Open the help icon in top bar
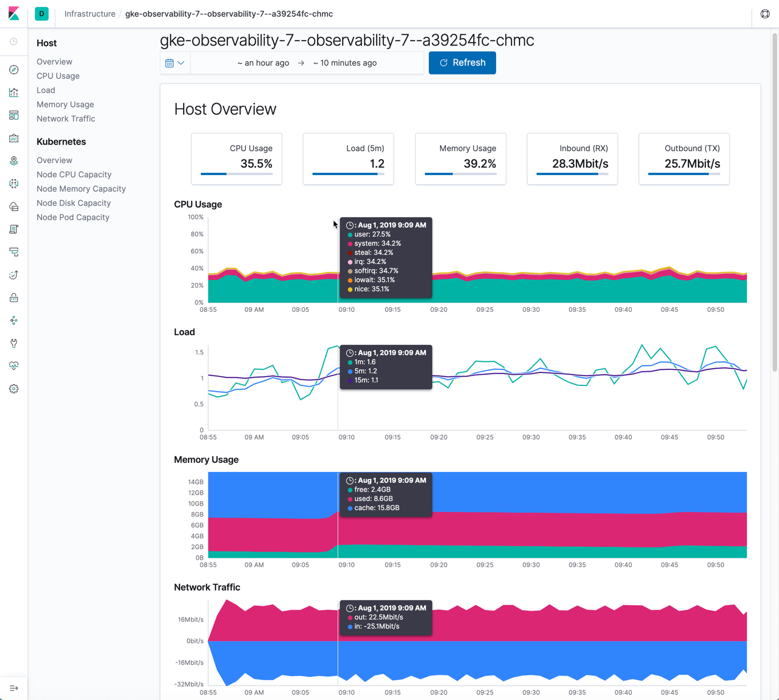 point(765,13)
